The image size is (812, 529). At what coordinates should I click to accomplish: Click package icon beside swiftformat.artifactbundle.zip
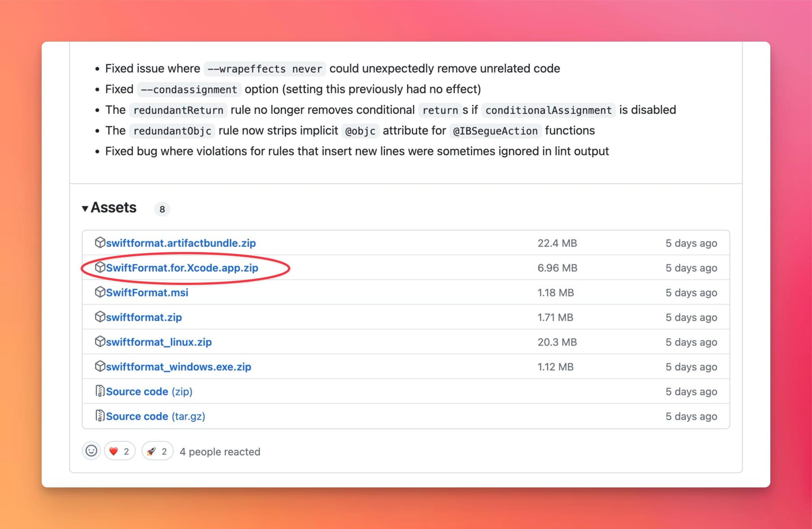(100, 242)
